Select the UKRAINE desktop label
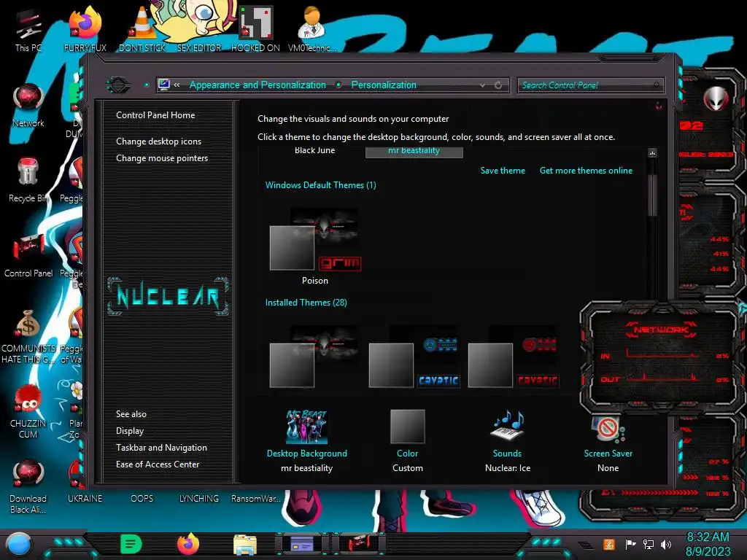This screenshot has height=560, width=747. click(85, 499)
